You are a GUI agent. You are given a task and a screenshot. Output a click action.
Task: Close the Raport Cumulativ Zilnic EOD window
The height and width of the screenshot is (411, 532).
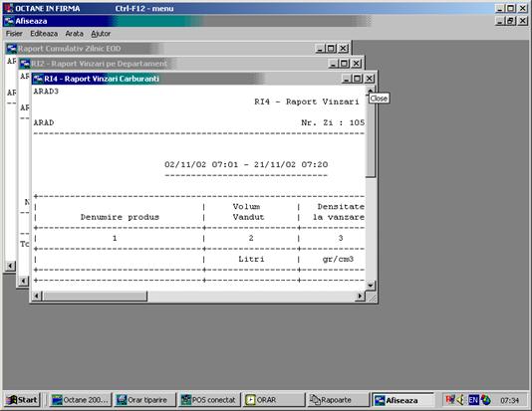tap(343, 49)
